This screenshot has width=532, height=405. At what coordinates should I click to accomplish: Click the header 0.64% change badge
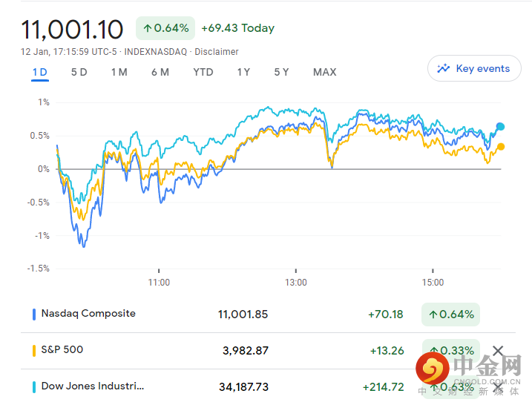165,28
